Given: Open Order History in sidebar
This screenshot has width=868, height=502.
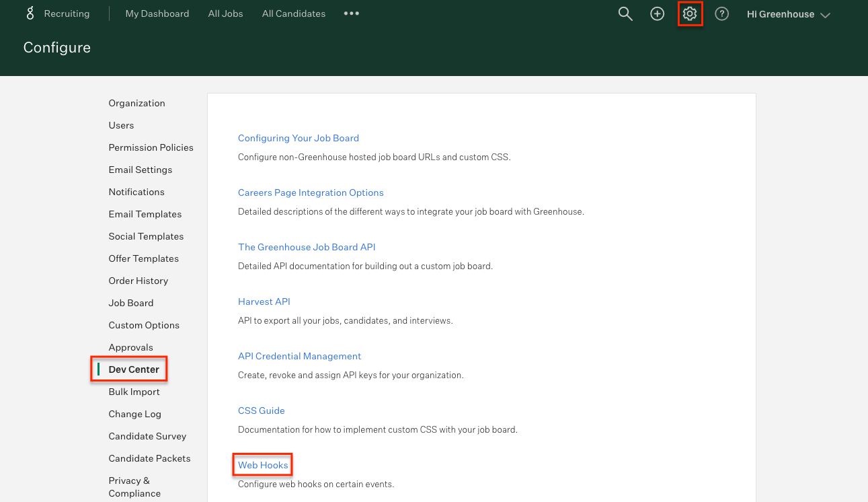Looking at the screenshot, I should pos(139,281).
